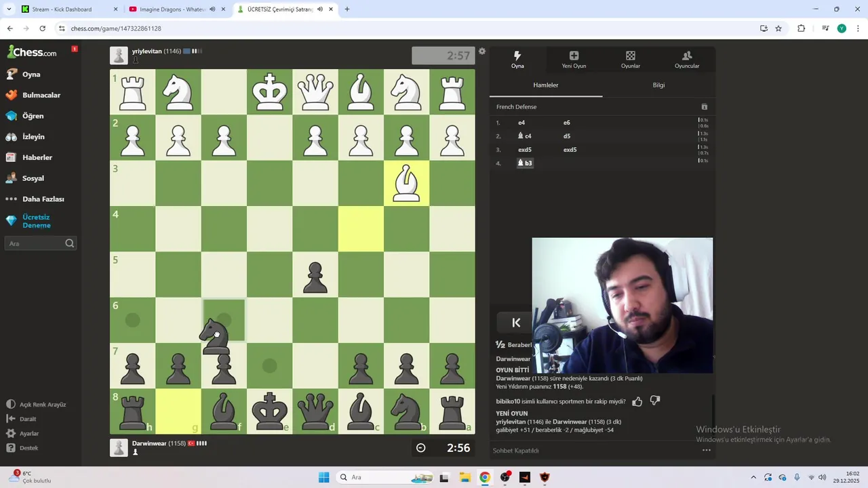
Task: Select white's exd5 move in list
Action: coord(525,150)
